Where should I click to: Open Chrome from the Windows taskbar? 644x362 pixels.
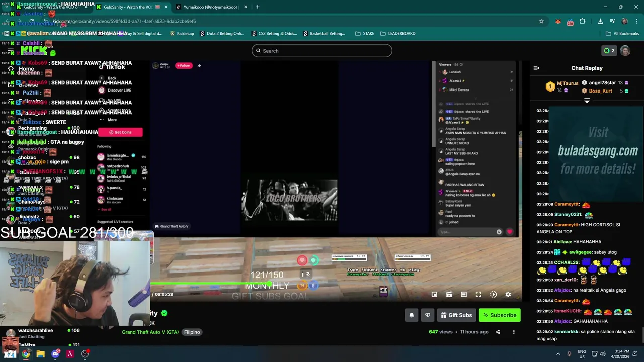pyautogui.click(x=26, y=354)
